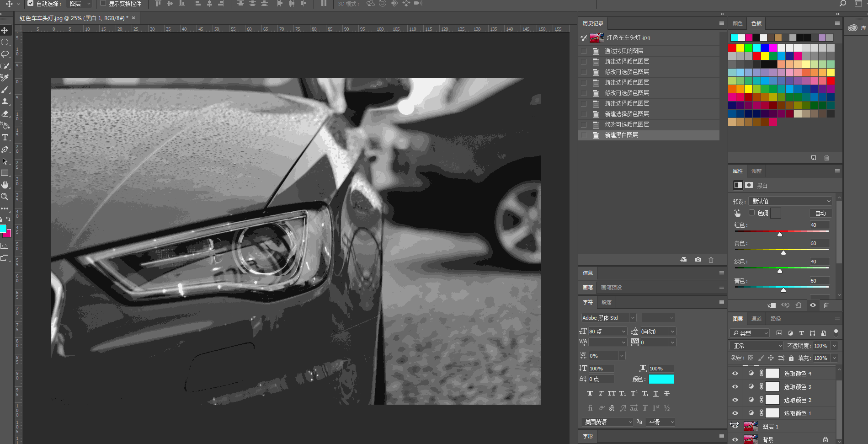This screenshot has width=868, height=444.
Task: Delete the adjustment layer via Properties trash
Action: point(826,305)
